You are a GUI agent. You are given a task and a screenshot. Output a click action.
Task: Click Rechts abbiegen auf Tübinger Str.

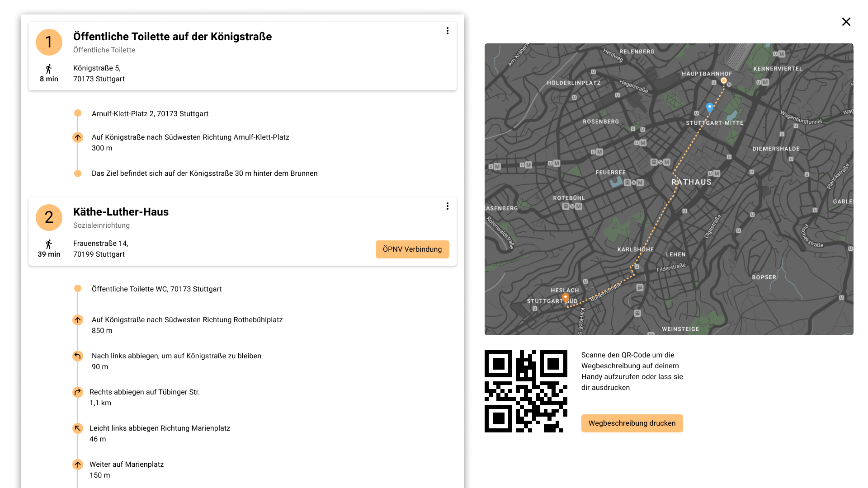145,392
